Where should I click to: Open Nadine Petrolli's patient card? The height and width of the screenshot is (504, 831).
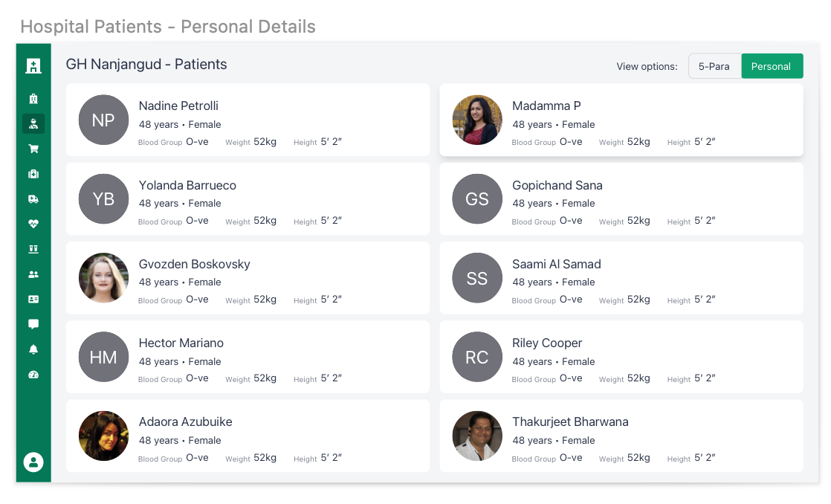pyautogui.click(x=248, y=120)
